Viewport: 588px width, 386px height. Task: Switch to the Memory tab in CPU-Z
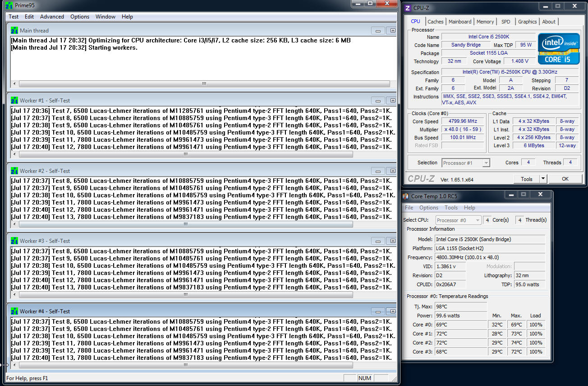485,22
